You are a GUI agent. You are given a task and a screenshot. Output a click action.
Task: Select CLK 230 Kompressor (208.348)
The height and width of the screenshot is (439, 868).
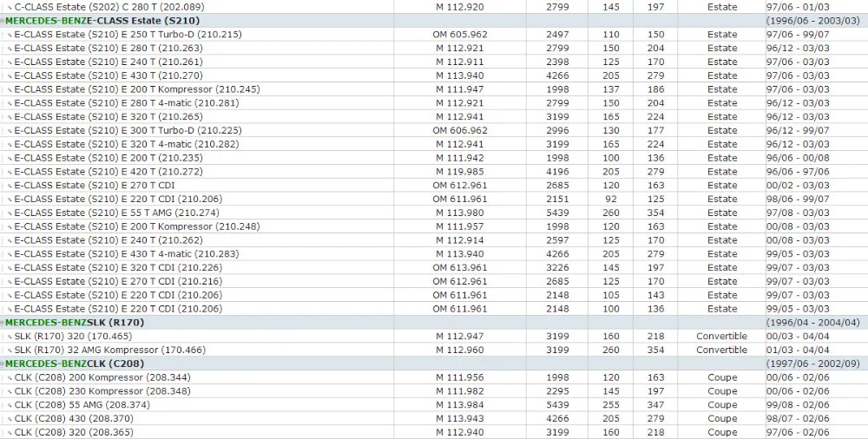coord(102,391)
